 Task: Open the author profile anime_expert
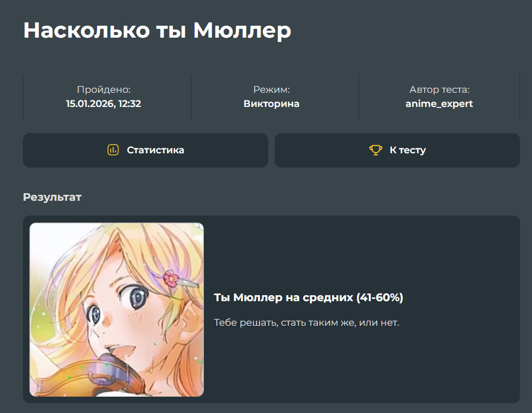tap(439, 104)
